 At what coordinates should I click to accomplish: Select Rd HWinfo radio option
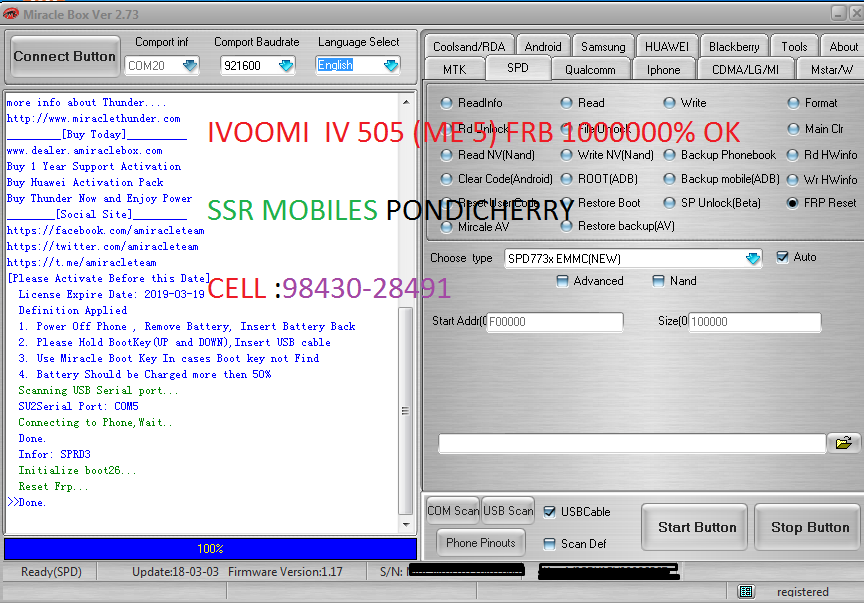[x=793, y=155]
